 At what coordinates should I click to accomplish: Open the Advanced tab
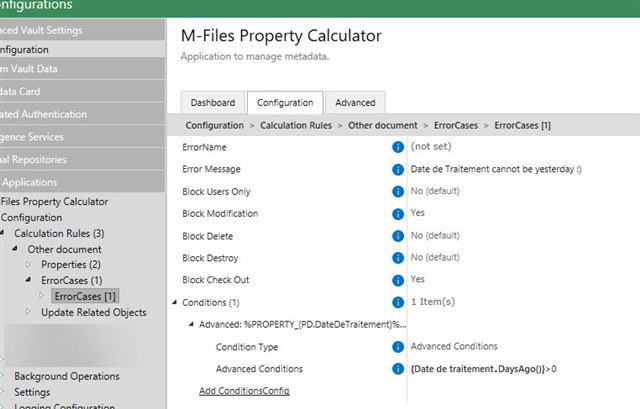pos(355,102)
